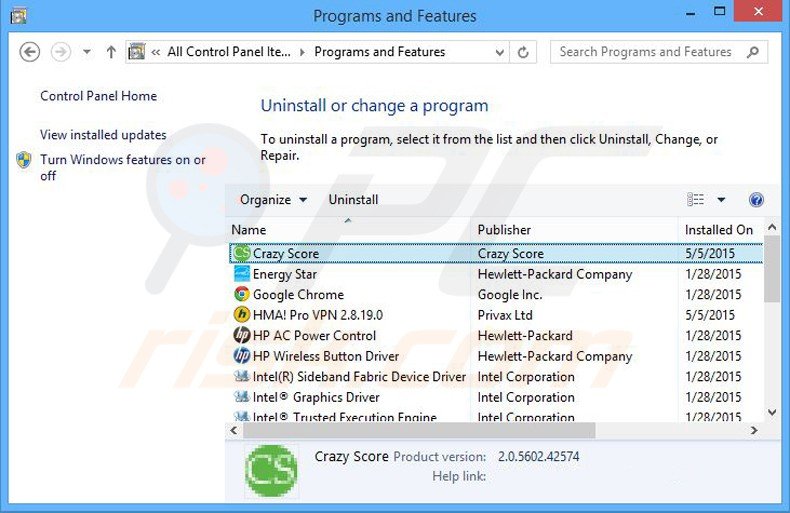Select the Google Chrome icon
790x513 pixels.
[x=242, y=294]
